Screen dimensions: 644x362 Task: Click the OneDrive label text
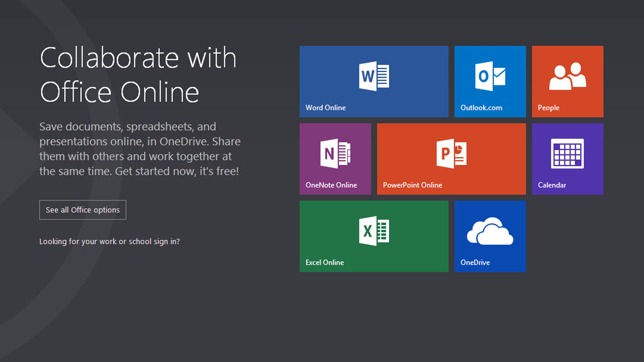click(x=474, y=262)
